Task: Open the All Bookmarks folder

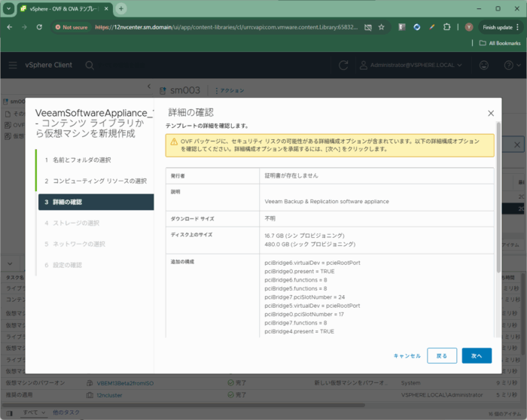Action: [500, 43]
